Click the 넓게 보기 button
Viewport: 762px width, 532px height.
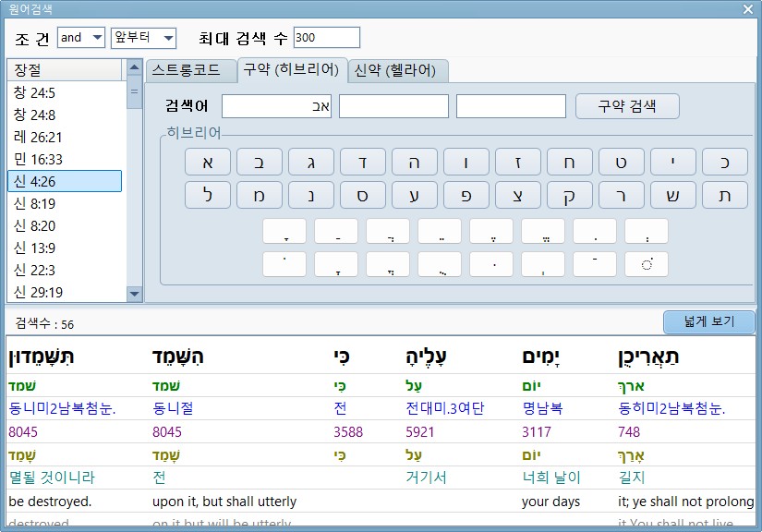pos(708,322)
